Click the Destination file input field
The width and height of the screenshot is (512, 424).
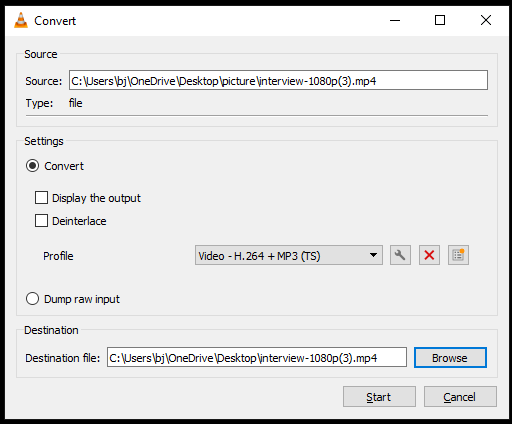257,357
